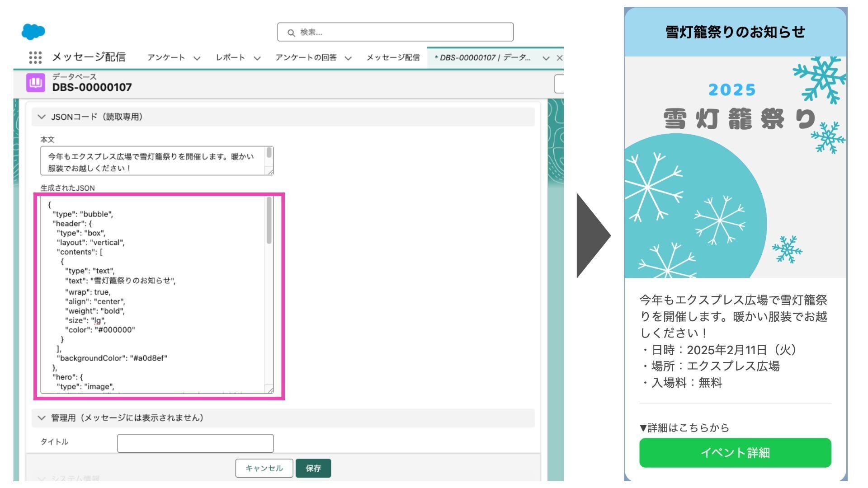
Task: Open dropdown on DBS-00000107 tab
Action: [546, 58]
